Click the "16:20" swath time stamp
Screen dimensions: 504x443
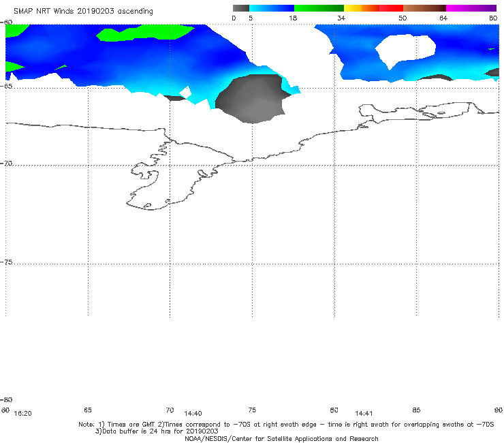coord(23,414)
